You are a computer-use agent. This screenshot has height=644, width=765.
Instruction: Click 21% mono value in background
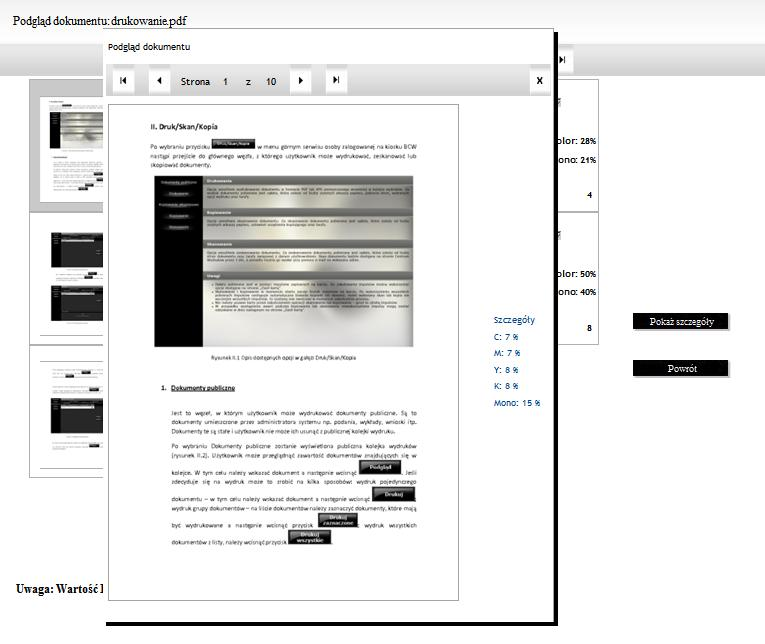pos(588,160)
